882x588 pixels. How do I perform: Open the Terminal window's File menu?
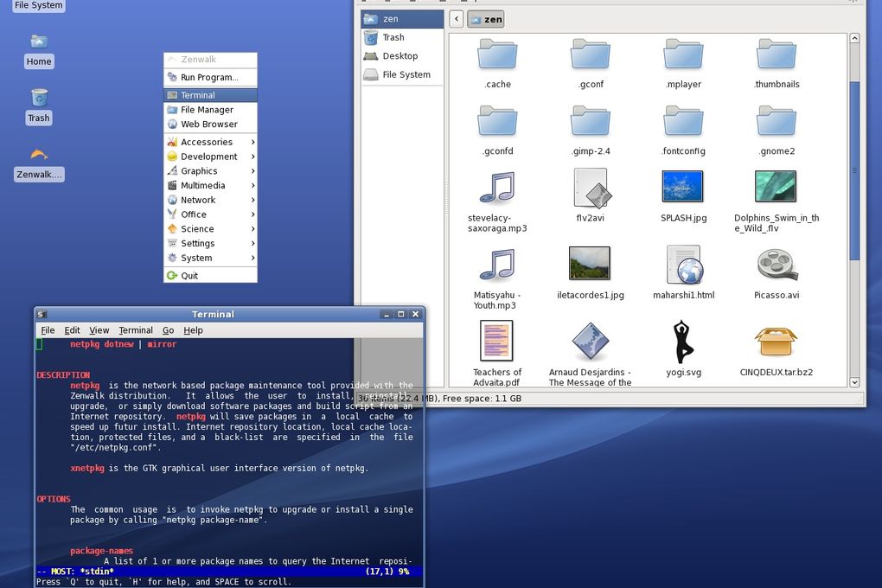pos(48,330)
